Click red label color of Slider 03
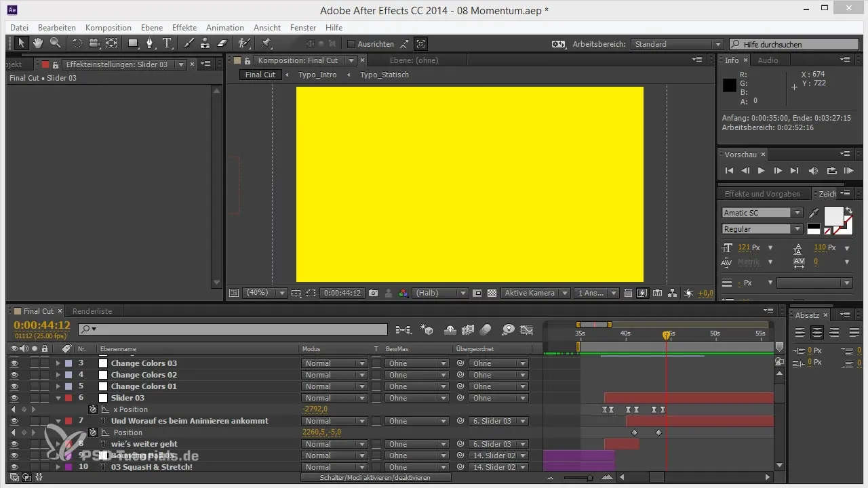Screen dimensions: 868x488 pos(68,398)
